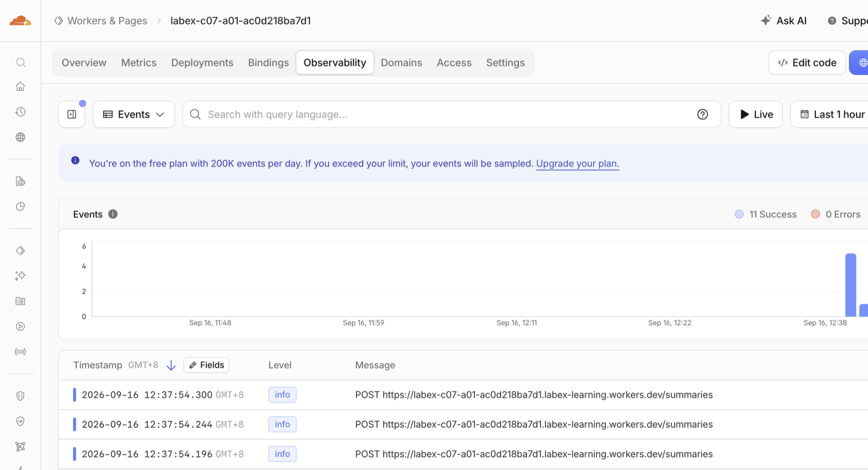The height and width of the screenshot is (470, 868).
Task: Toggle the 11 Success legend series
Action: (766, 214)
